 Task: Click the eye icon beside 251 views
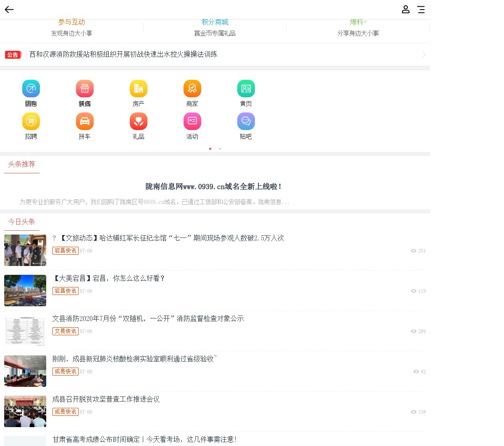[x=414, y=251]
